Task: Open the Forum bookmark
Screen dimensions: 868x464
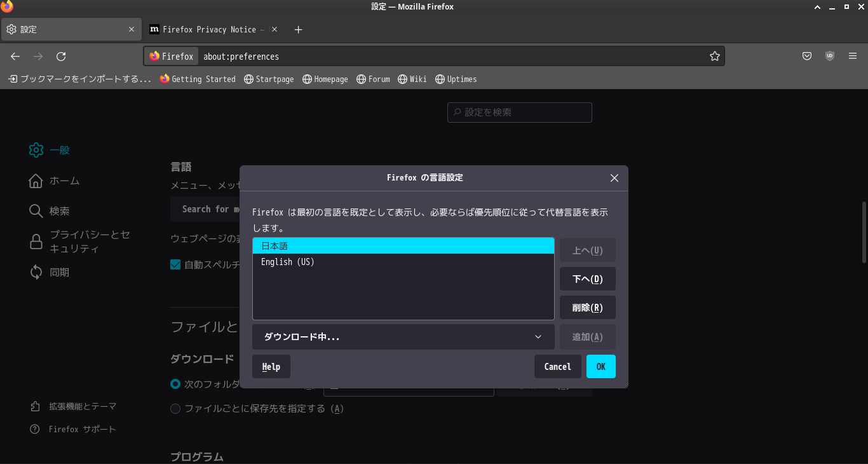Action: (x=373, y=79)
